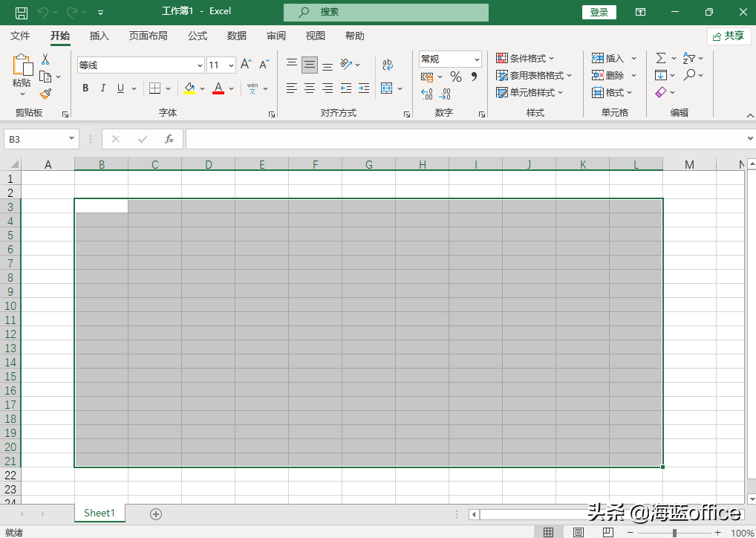Click the Merge and Center icon

[386, 88]
